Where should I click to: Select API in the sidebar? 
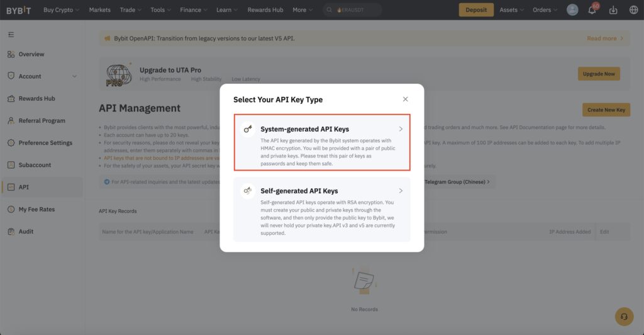(42, 187)
